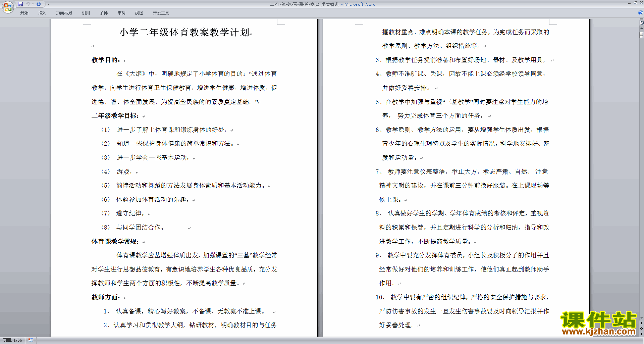644x344 pixels.
Task: Open the 插入 ribbon tab
Action: click(42, 13)
